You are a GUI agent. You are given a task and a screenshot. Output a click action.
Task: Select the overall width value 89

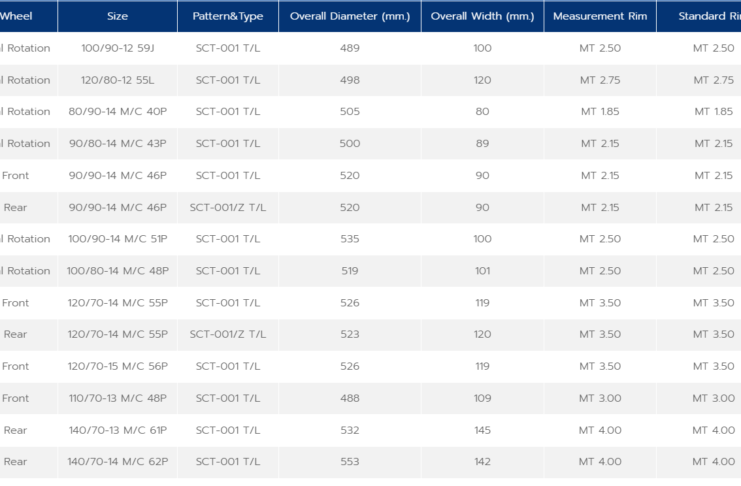click(x=482, y=144)
